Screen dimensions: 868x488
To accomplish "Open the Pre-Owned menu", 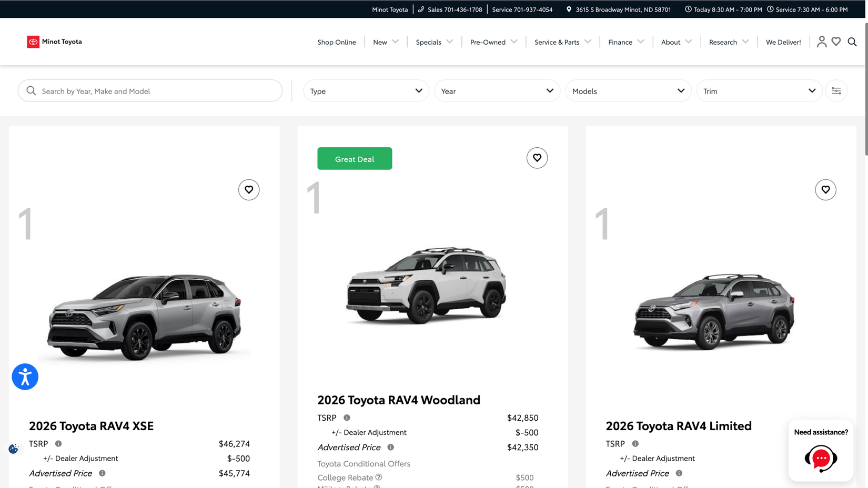I will [x=488, y=42].
